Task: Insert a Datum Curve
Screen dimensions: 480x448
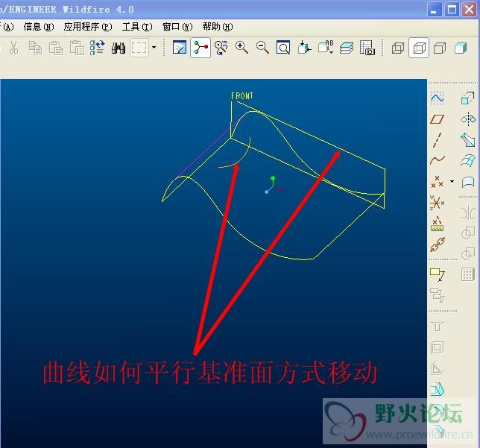Action: click(x=437, y=160)
